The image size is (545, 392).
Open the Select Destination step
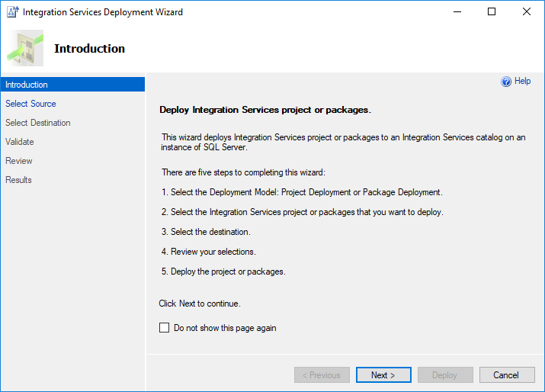pyautogui.click(x=38, y=123)
